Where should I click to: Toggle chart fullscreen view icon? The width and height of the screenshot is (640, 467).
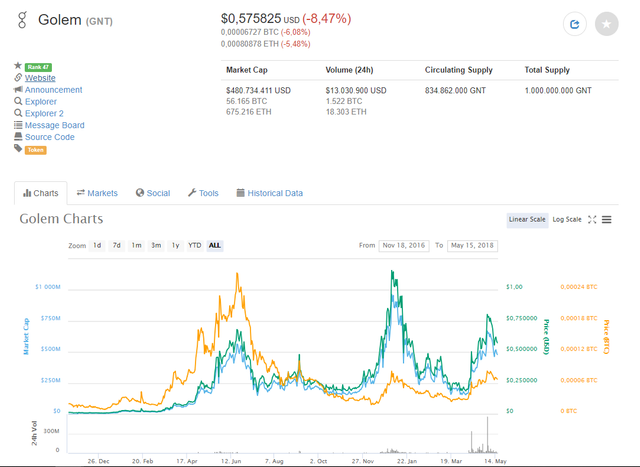pos(592,220)
